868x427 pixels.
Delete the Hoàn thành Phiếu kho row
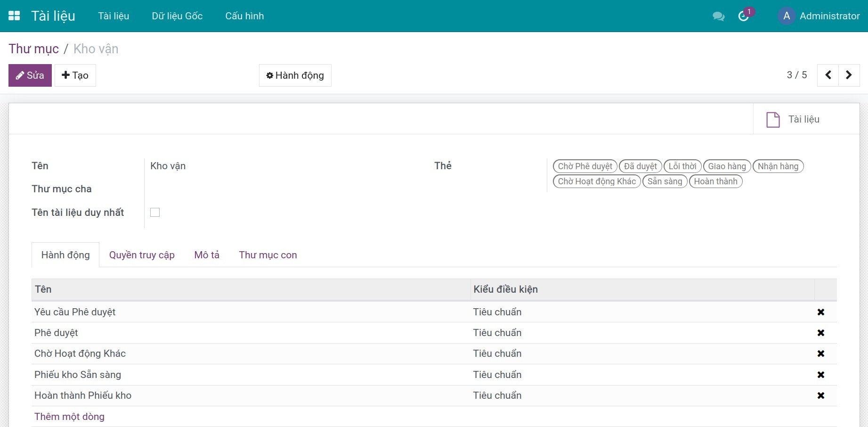820,395
